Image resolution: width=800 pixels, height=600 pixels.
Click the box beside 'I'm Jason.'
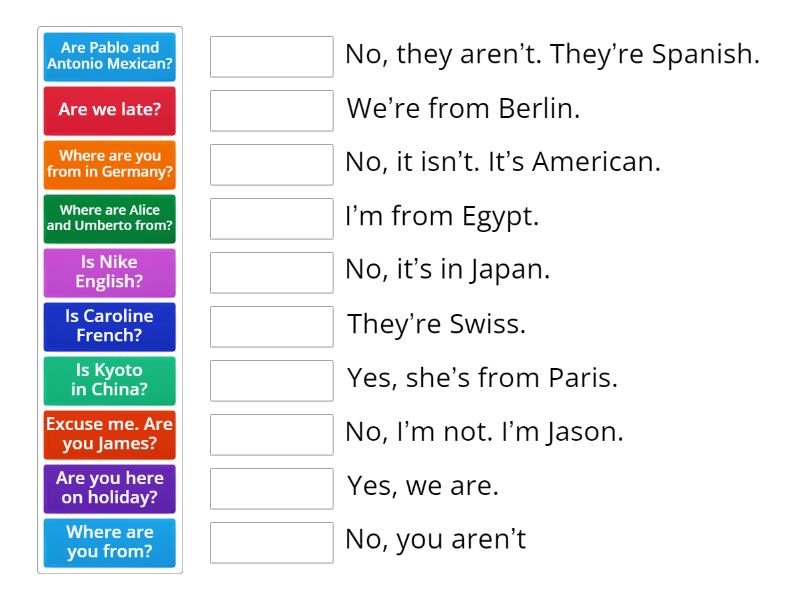(272, 435)
